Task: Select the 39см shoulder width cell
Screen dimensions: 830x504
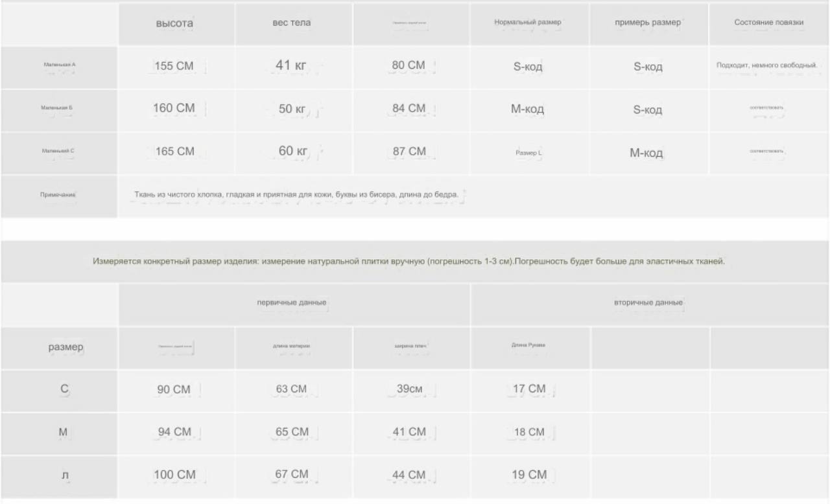Action: [410, 389]
